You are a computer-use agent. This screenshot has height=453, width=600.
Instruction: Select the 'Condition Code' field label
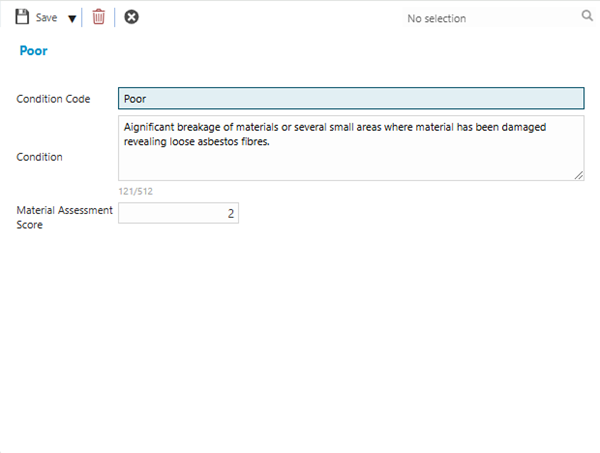click(x=53, y=99)
